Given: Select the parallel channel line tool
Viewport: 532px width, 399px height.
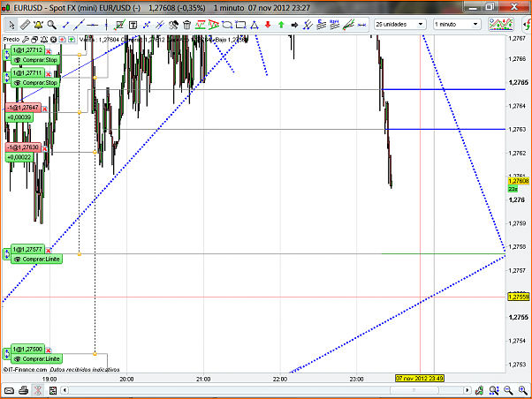Looking at the screenshot, I should coord(160,25).
